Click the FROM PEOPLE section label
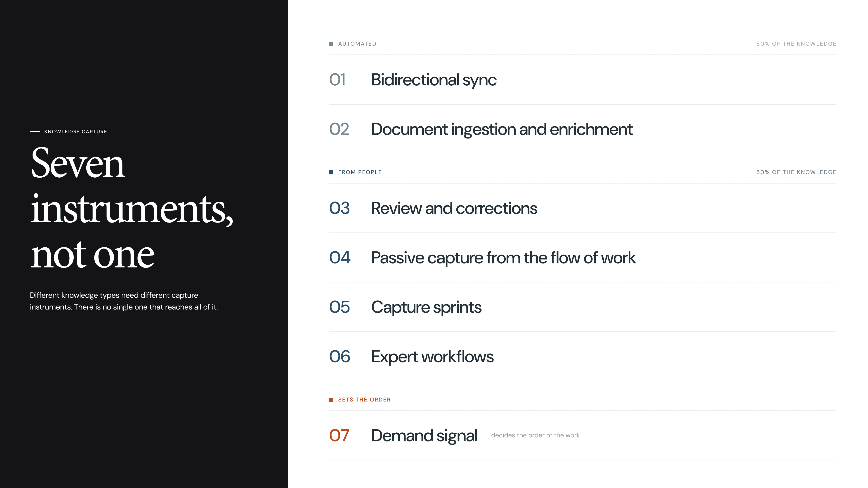This screenshot has width=868, height=488. click(x=360, y=172)
